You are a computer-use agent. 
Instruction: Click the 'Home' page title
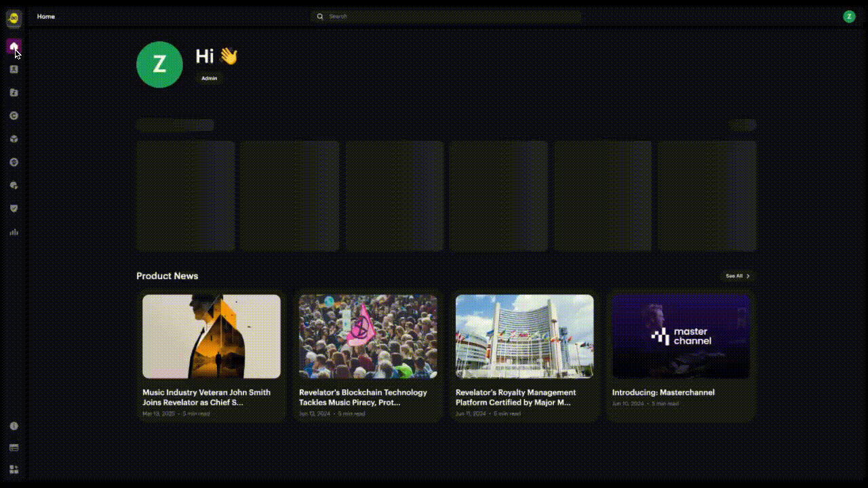coord(46,16)
